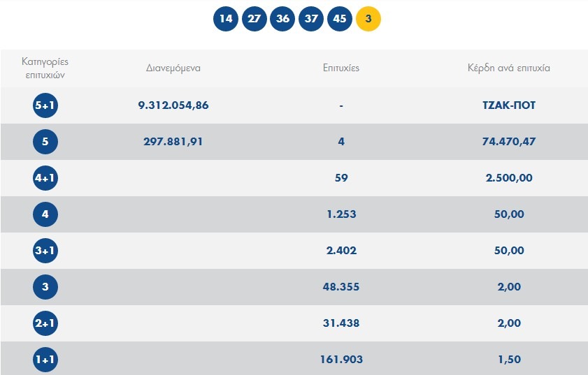Viewport: 588px width, 375px height.
Task: Click the drawn number 27 ball
Action: click(x=254, y=19)
